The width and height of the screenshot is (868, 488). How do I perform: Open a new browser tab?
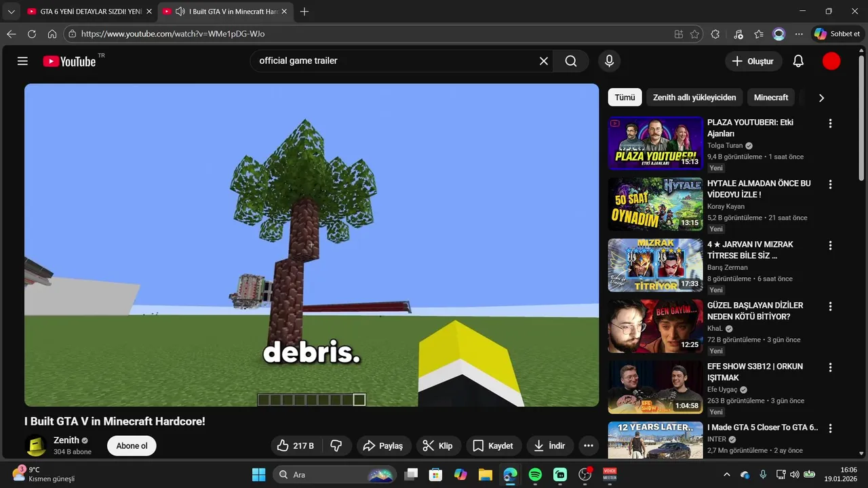coord(304,12)
